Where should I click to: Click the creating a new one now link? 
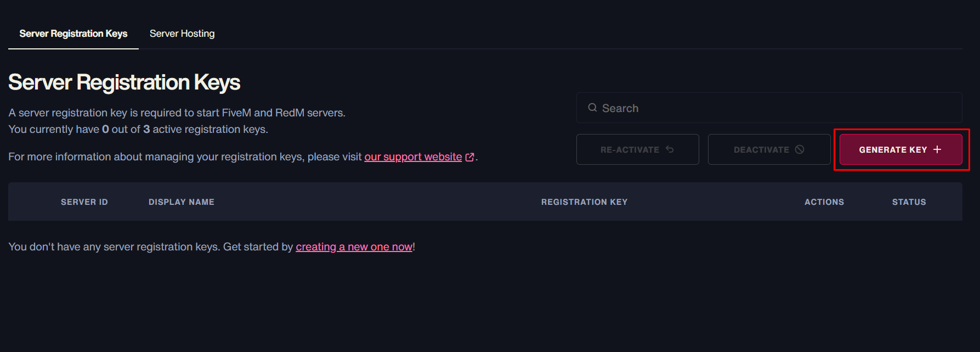354,247
